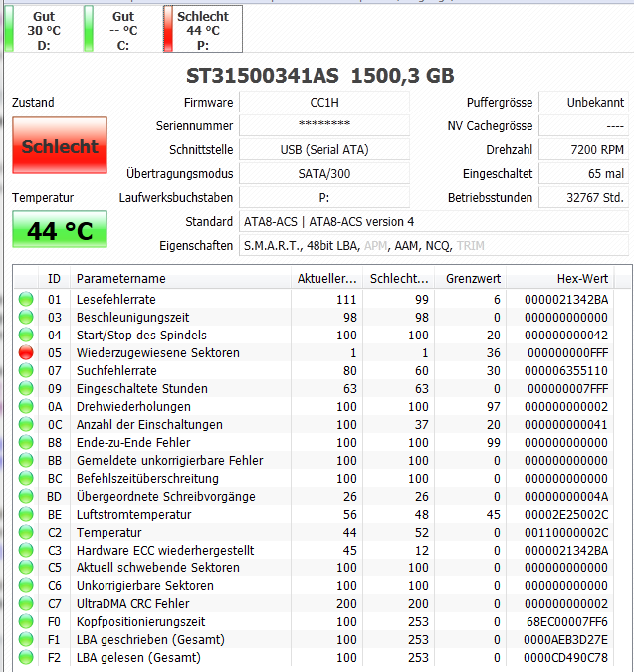The width and height of the screenshot is (634, 672).
Task: Select the Lesefehlerrate parameter name
Action: (116, 299)
